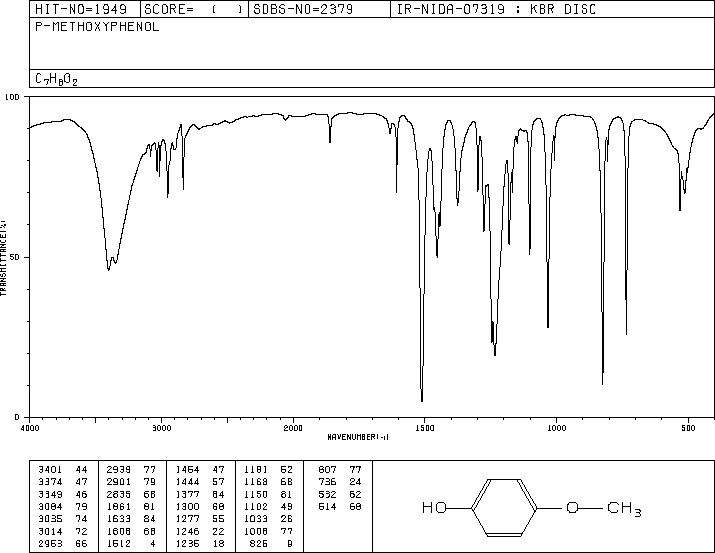Image resolution: width=715 pixels, height=553 pixels.
Task: Click peak wavenumber 807 in the table
Action: point(327,470)
